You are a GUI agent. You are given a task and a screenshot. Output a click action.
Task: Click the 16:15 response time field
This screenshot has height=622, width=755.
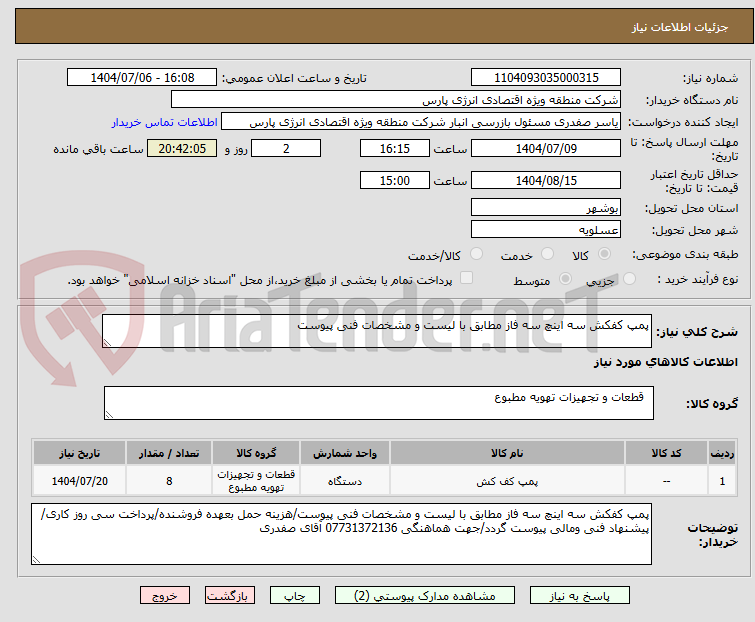click(395, 148)
